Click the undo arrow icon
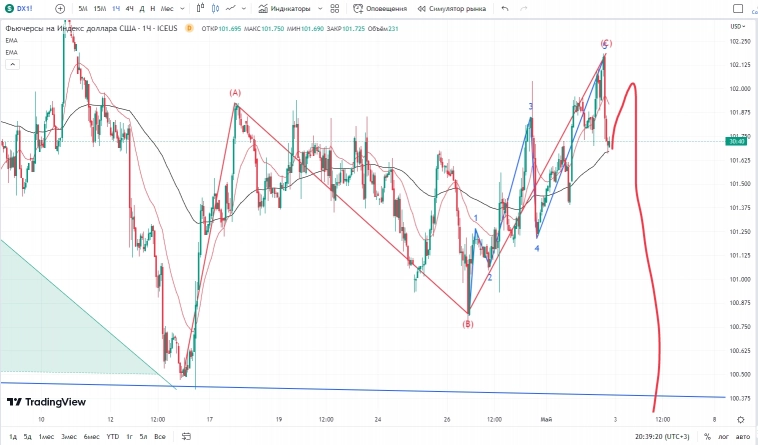Image resolution: width=758 pixels, height=445 pixels. (505, 9)
